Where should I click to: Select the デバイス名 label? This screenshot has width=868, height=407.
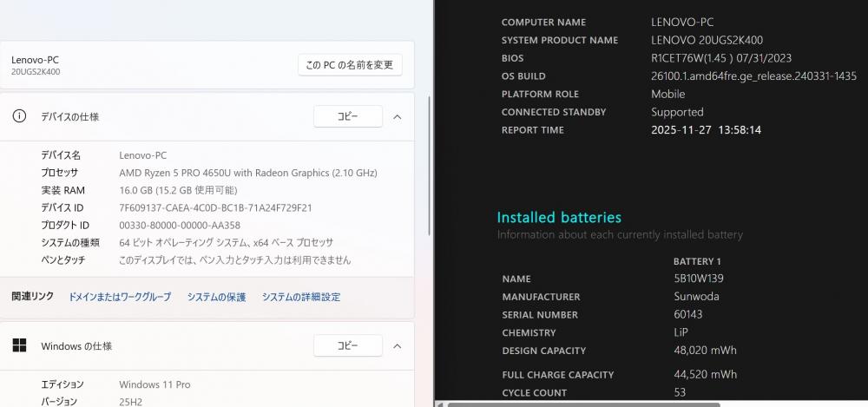(61, 155)
